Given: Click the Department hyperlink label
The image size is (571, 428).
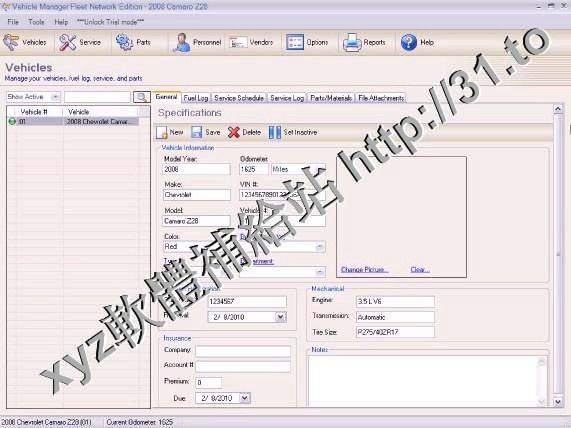Looking at the screenshot, I should 257,261.
